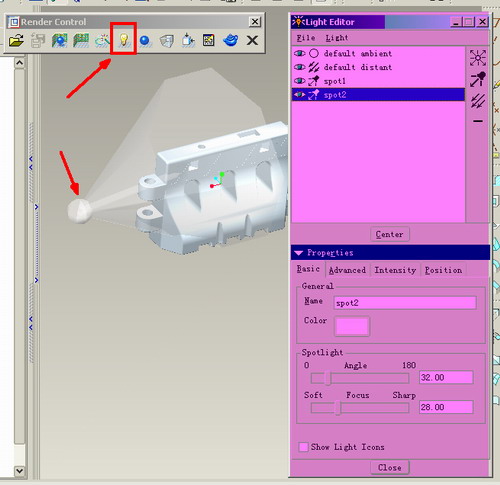The width and height of the screenshot is (500, 485).
Task: Click the room editor cube icon
Action: click(166, 41)
